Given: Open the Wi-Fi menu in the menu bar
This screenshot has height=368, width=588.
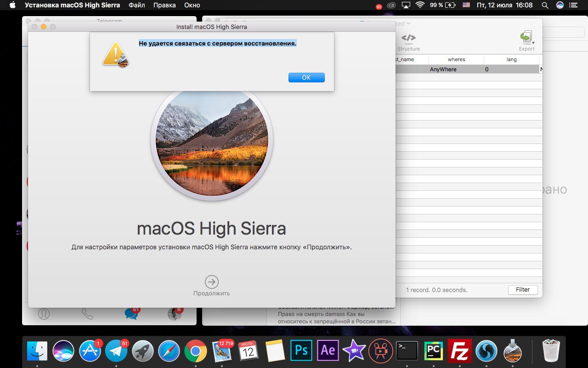Looking at the screenshot, I should point(420,6).
